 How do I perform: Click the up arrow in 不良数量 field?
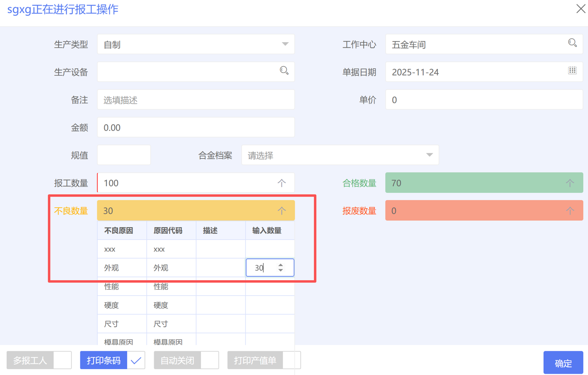(281, 211)
